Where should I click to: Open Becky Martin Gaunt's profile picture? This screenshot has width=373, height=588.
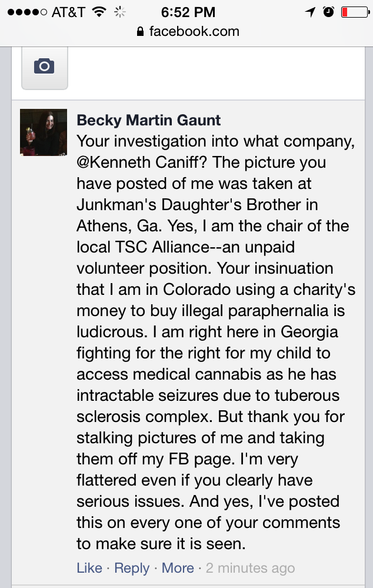44,132
